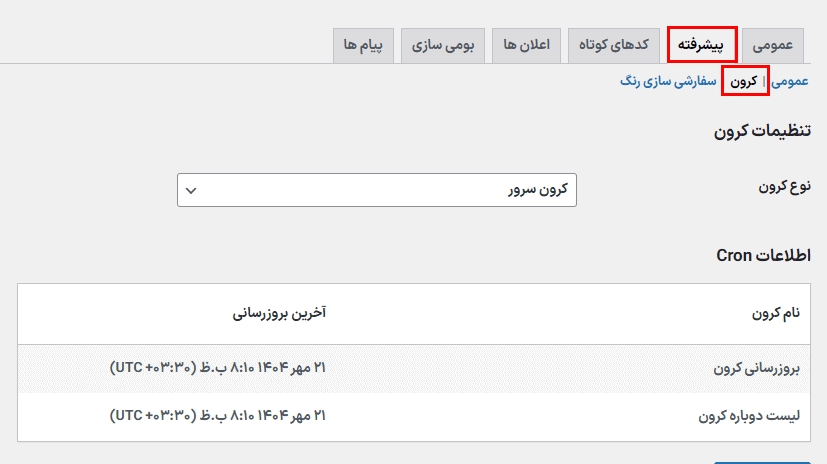Viewport: 827px width, 464px height.
Task: Go to the بومی سازی tab
Action: click(x=443, y=45)
